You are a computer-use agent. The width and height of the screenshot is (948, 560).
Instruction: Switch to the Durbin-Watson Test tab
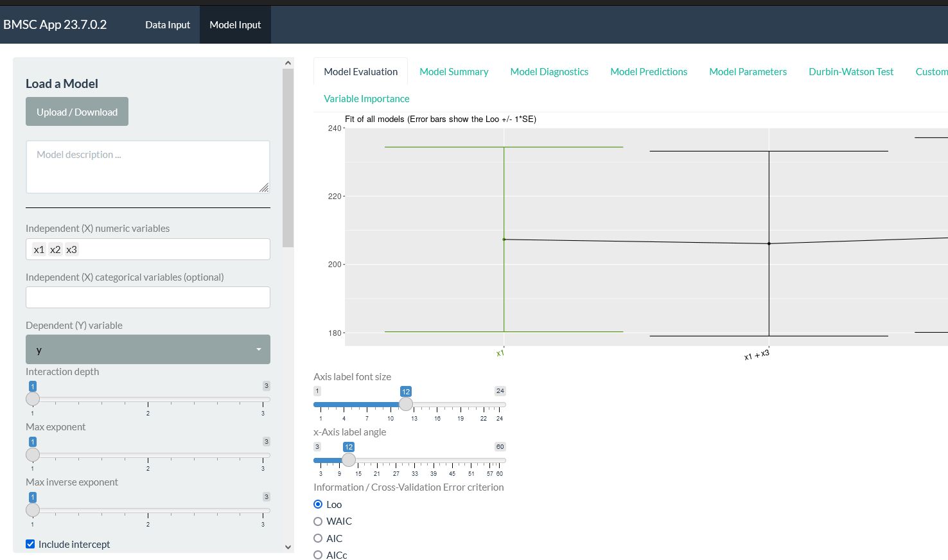[x=851, y=71]
